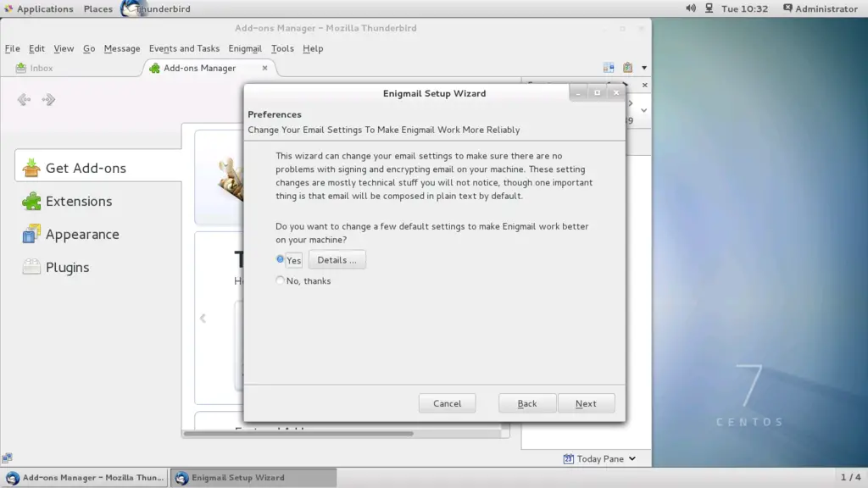Open the Message menu

122,48
